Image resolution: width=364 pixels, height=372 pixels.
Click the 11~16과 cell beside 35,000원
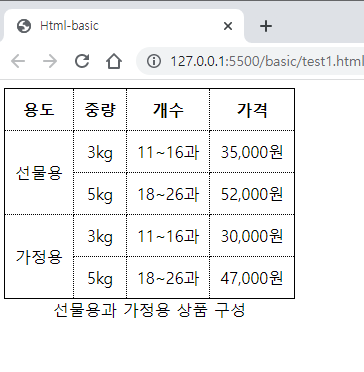pyautogui.click(x=168, y=152)
